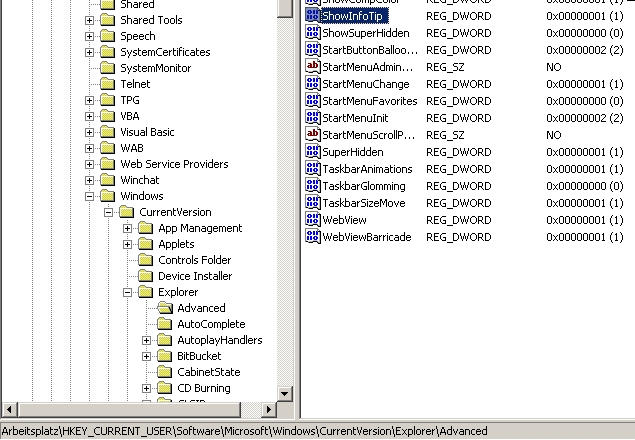635x440 pixels.
Task: Click the CabinetState folder icon
Action: coord(165,372)
